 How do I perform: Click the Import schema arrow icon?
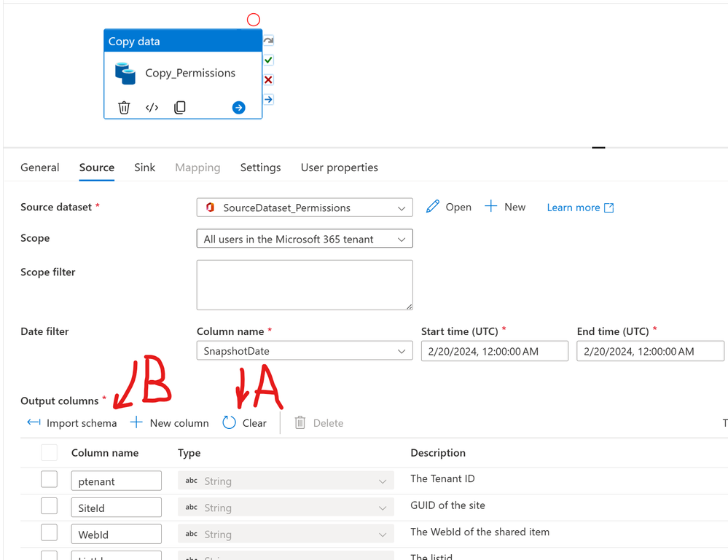(34, 422)
